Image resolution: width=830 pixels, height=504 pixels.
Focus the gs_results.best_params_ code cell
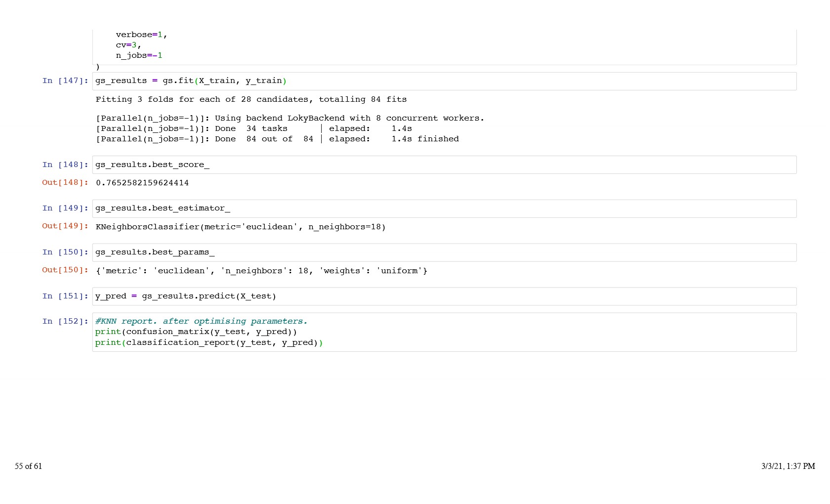click(155, 252)
